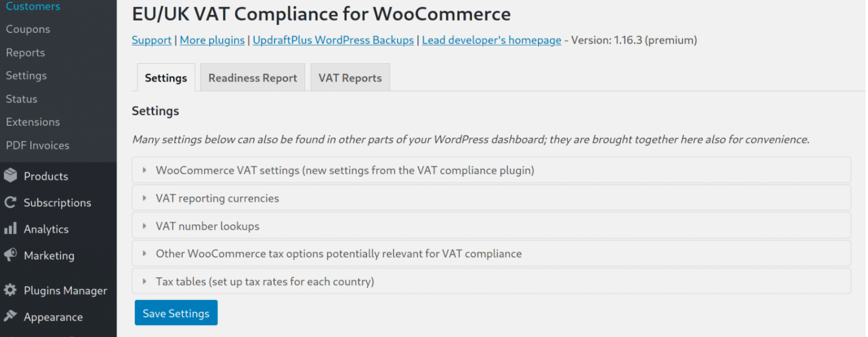The width and height of the screenshot is (868, 337).
Task: Open the Support link
Action: tap(152, 40)
